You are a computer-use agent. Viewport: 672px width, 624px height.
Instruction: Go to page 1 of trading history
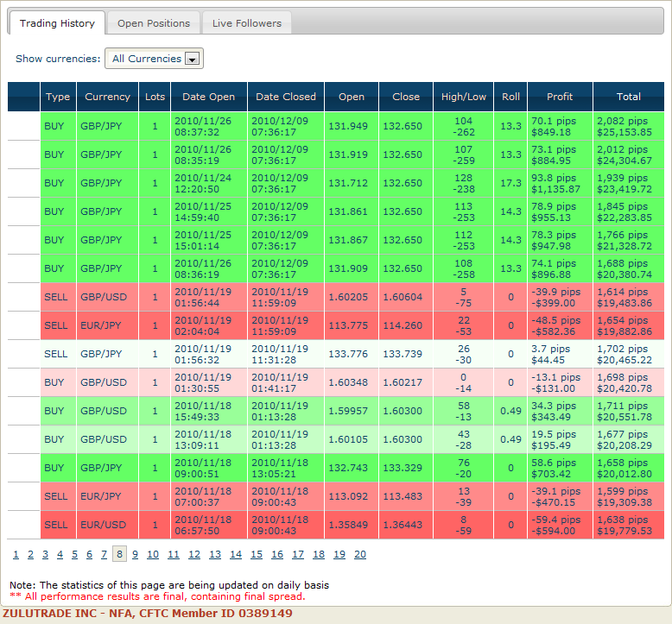coord(16,554)
